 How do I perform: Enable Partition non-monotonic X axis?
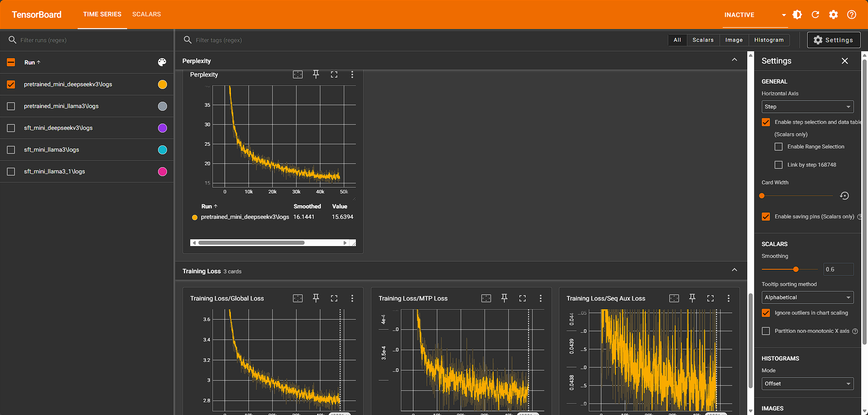[766, 331]
